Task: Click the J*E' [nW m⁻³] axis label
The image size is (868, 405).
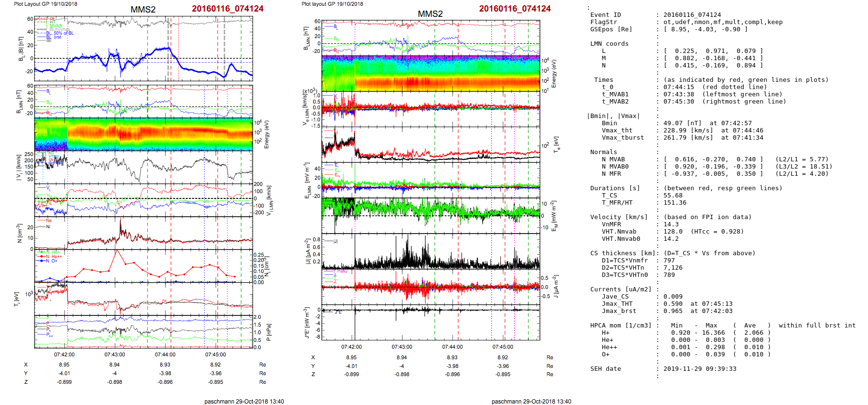Action: pos(306,323)
